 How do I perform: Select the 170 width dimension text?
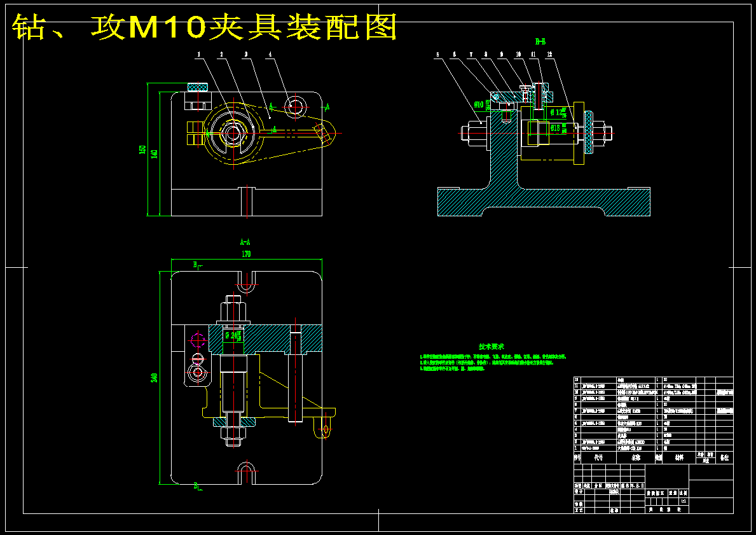click(246, 254)
